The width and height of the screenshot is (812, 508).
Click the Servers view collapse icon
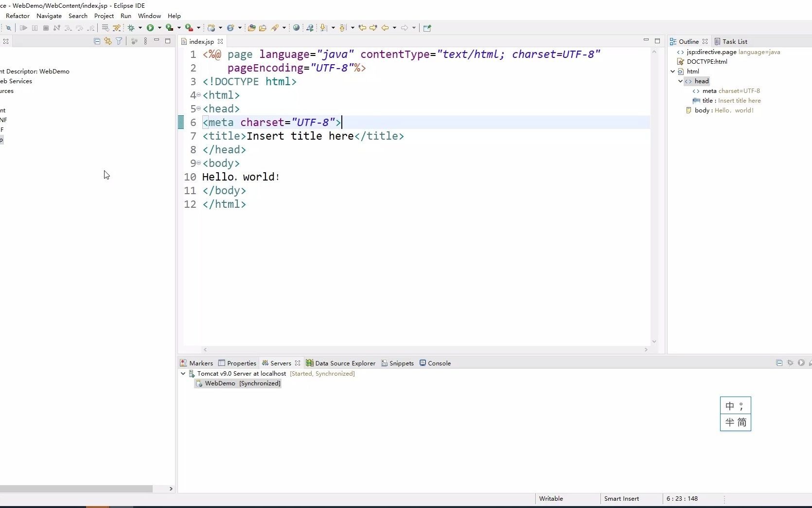[x=779, y=363]
